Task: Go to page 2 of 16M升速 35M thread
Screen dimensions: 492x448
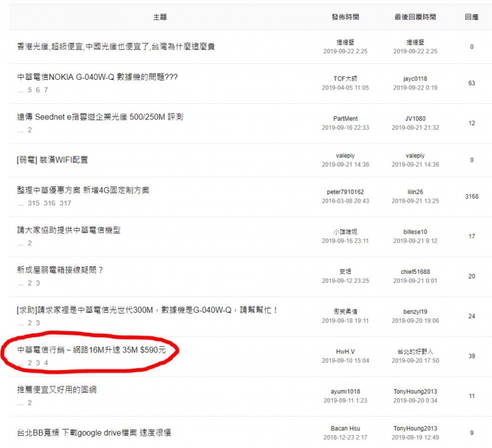Action: coord(29,363)
